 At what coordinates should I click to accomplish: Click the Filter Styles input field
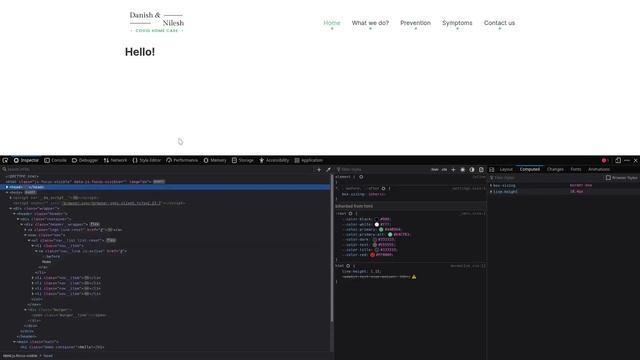tap(382, 169)
